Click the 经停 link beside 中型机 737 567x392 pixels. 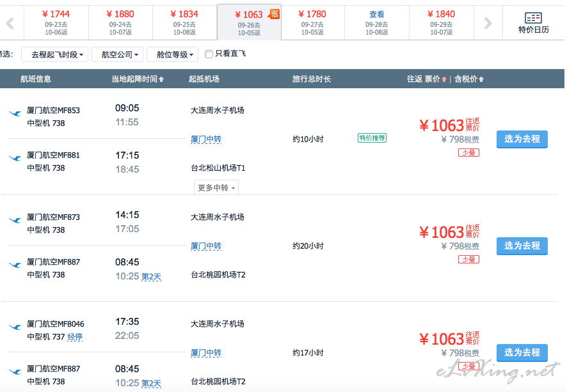click(75, 337)
